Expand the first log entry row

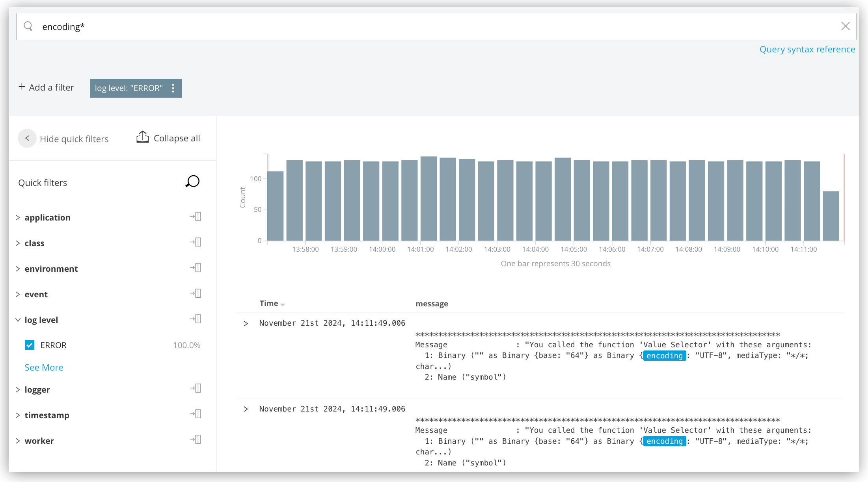[246, 323]
